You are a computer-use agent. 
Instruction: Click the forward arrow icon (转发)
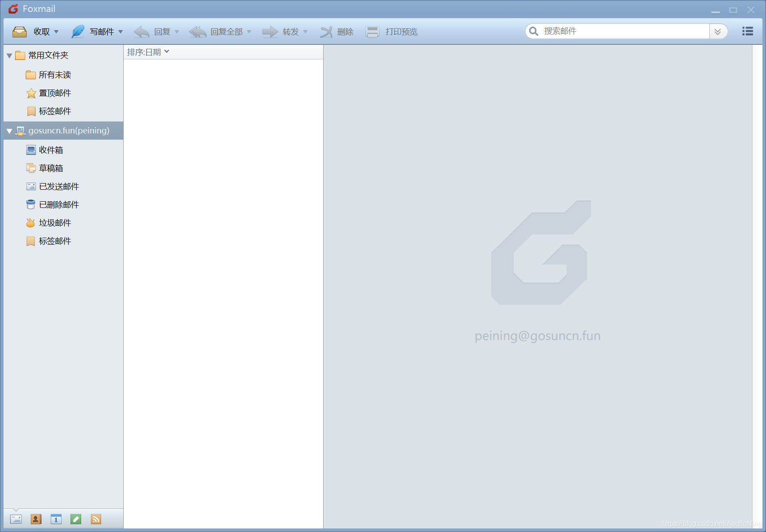click(270, 31)
